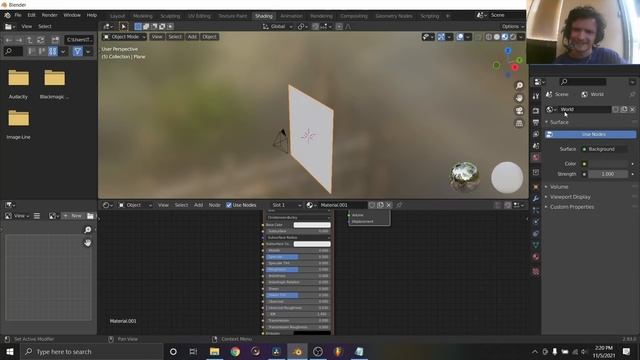Screen dimensions: 640x360
Task: Open shader type Object dropdown in node editor
Action: (135, 205)
